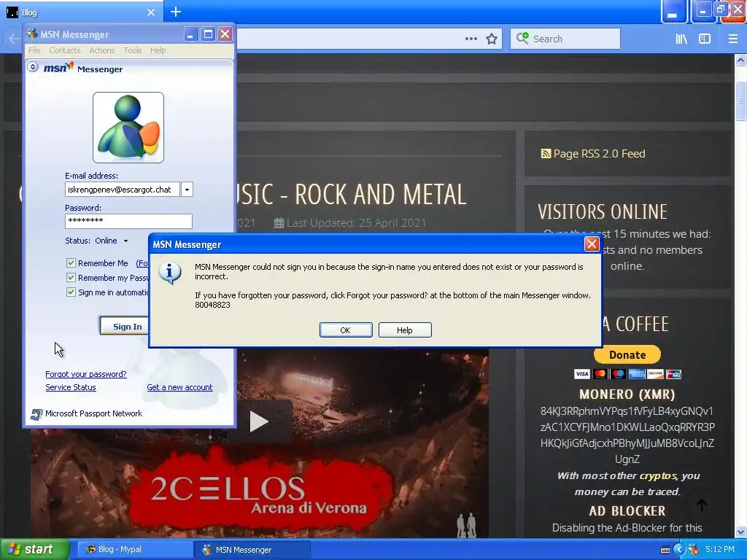Select the Blog browser tab
The height and width of the screenshot is (560, 747).
coord(81,12)
